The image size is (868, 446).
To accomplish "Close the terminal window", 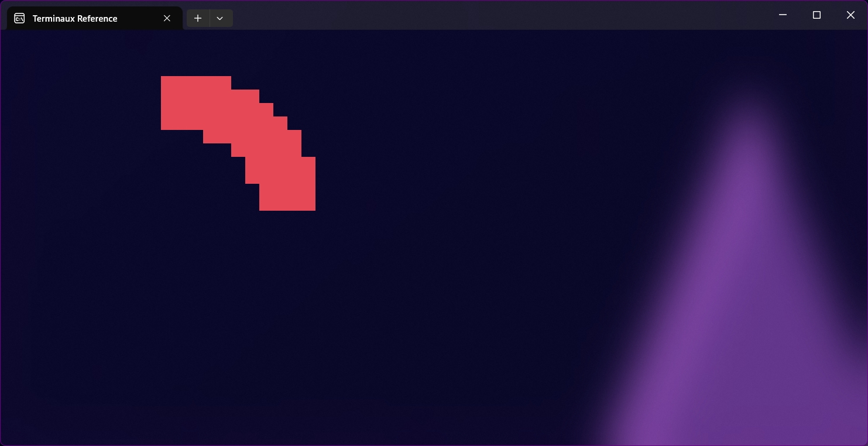I will click(850, 15).
